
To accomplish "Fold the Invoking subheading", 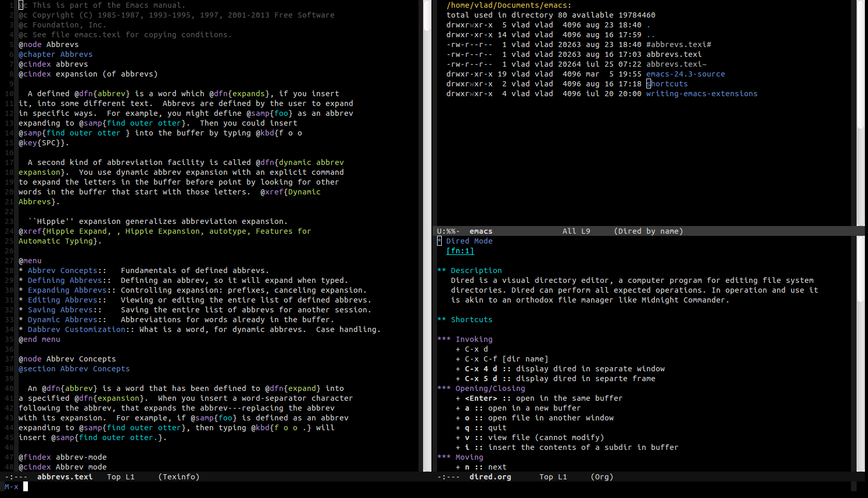I will pos(474,339).
